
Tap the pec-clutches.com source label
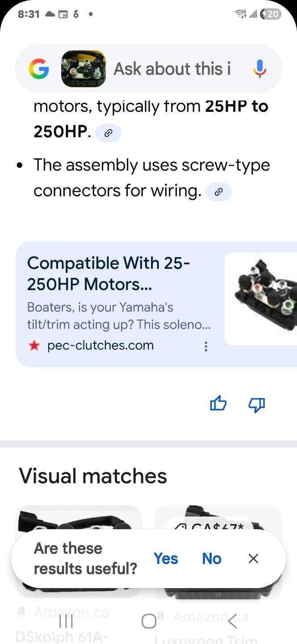click(x=100, y=345)
